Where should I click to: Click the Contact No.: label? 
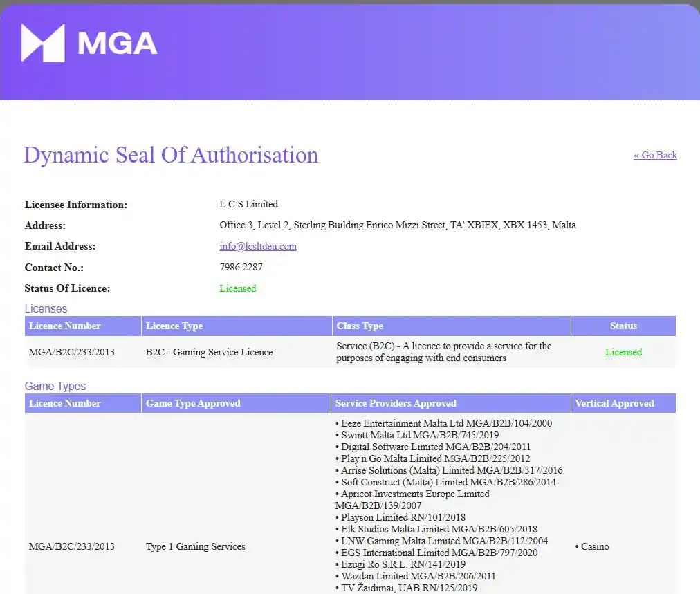click(54, 268)
